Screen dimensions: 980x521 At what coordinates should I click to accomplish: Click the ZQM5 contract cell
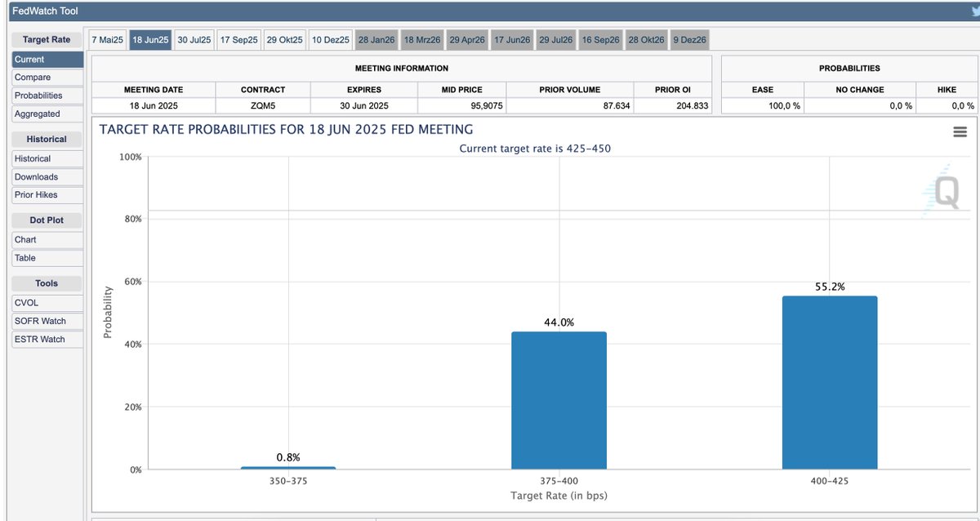pos(263,106)
